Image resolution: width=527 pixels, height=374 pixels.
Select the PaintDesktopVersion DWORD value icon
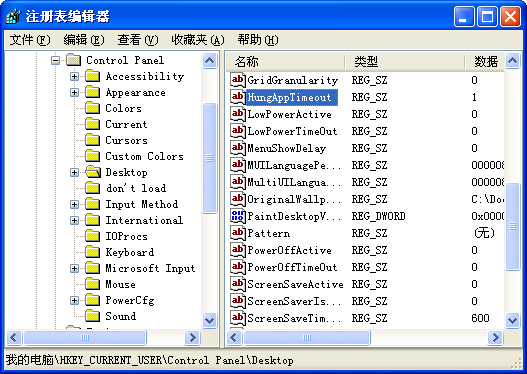(x=237, y=216)
